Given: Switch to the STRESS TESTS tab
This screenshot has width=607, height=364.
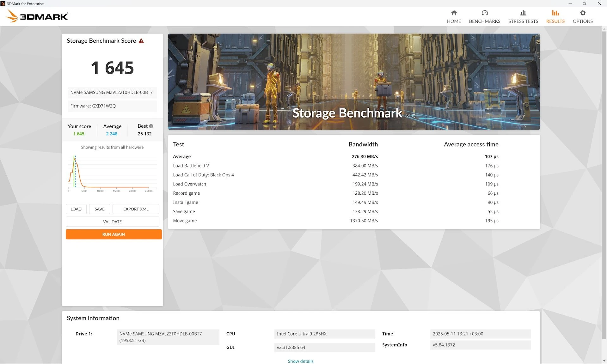Looking at the screenshot, I should tap(523, 17).
